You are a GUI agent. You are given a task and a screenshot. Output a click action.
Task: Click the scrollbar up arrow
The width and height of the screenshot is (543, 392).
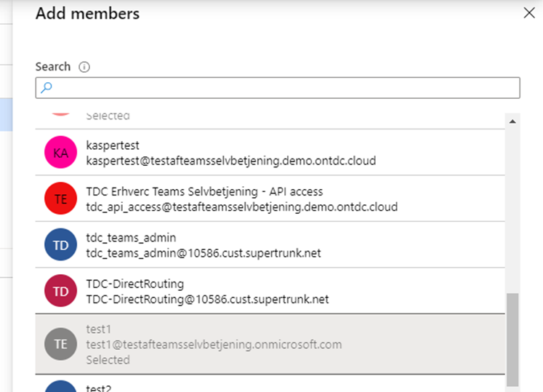point(512,121)
